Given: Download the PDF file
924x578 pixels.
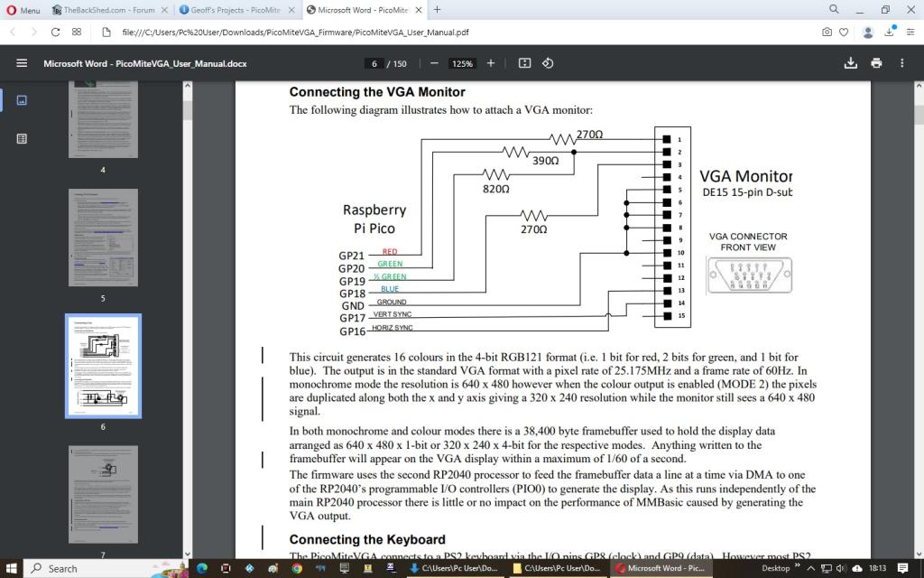Looking at the screenshot, I should (x=849, y=63).
